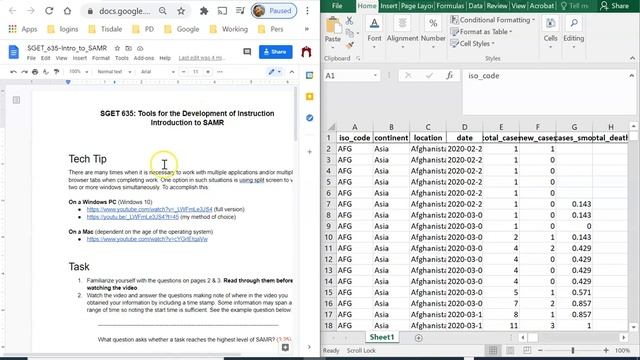This screenshot has height=360, width=640.
Task: Reload the Chrome page
Action: tap(49, 11)
